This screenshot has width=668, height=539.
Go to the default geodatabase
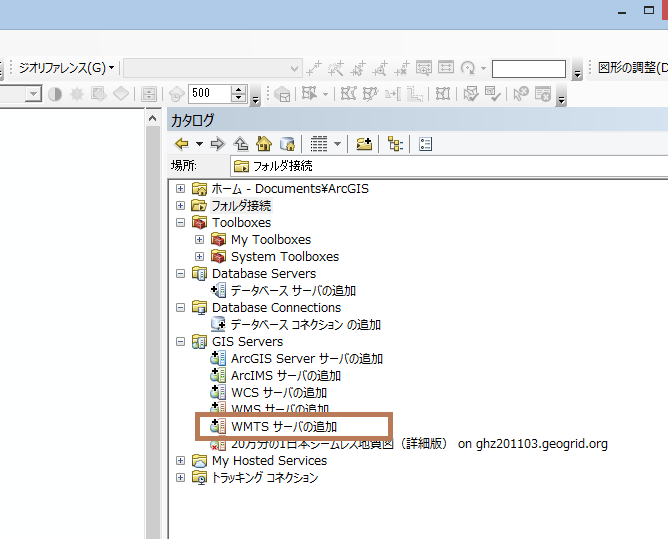tap(287, 144)
